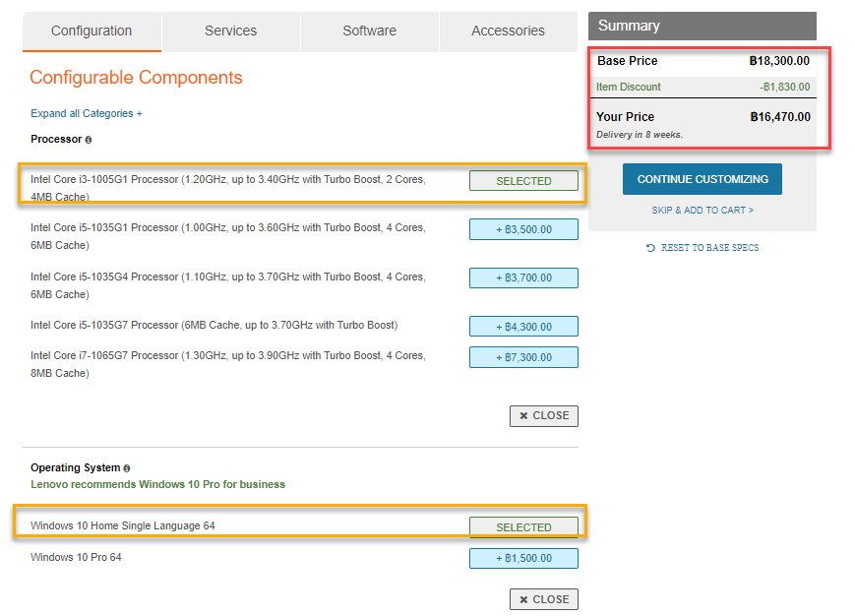Click the Summary panel header
The height and width of the screenshot is (616, 855).
tap(702, 26)
